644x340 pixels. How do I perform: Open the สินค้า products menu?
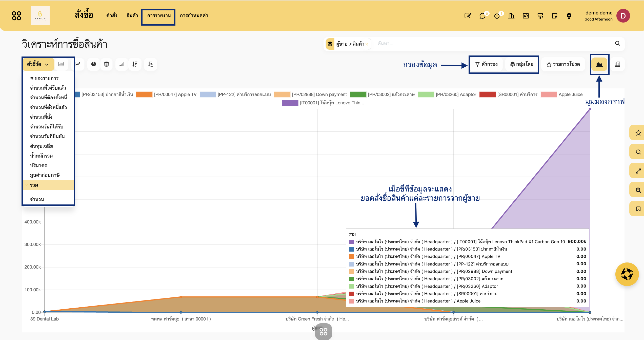132,16
